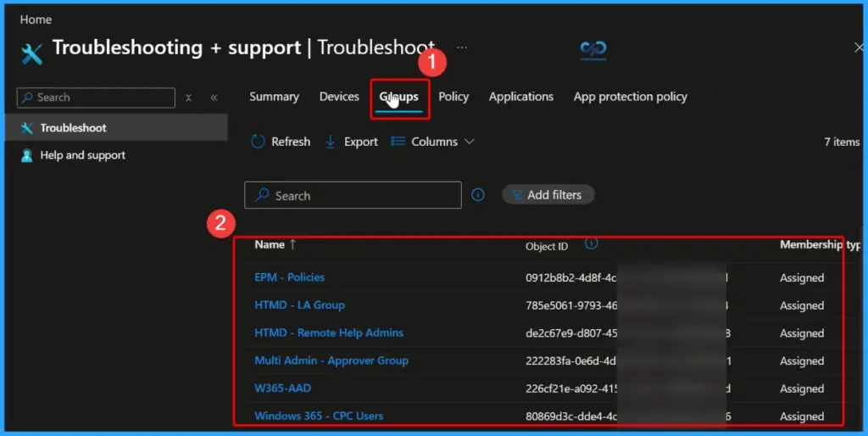Open the Policy tab
868x436 pixels.
tap(453, 97)
